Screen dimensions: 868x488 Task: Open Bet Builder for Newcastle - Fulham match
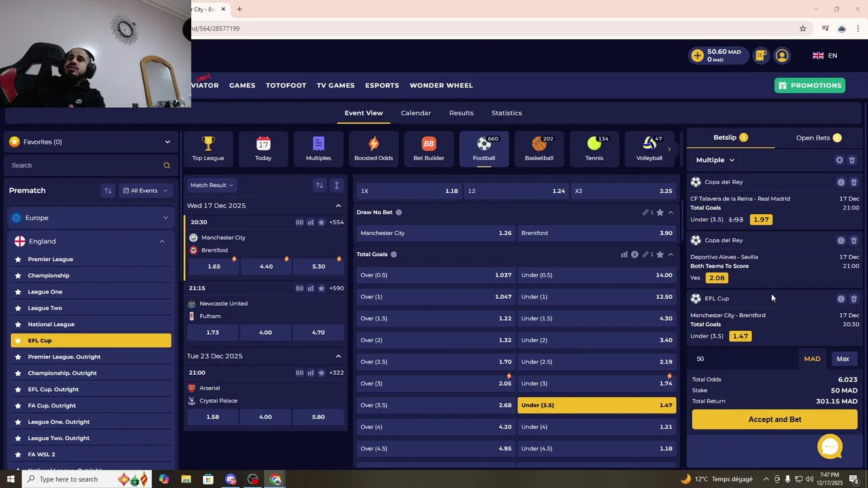pyautogui.click(x=299, y=288)
